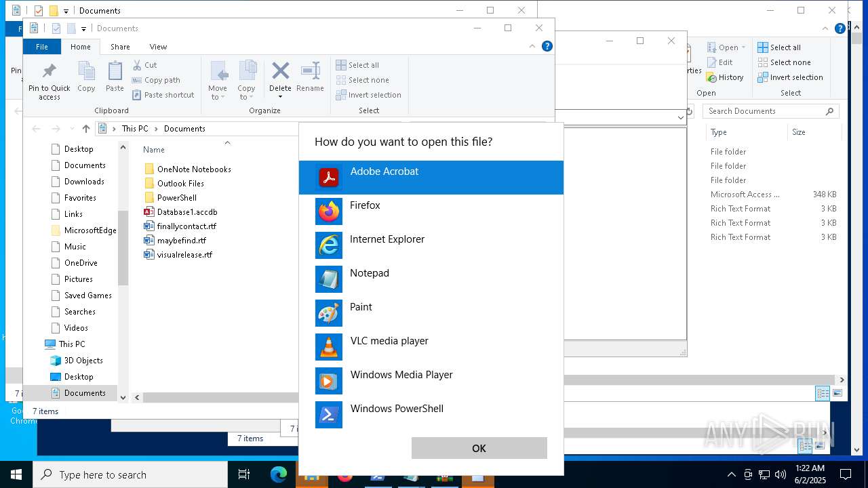Open 3D Objects in the navigation pane
Screen dimensions: 868x488
(83, 361)
